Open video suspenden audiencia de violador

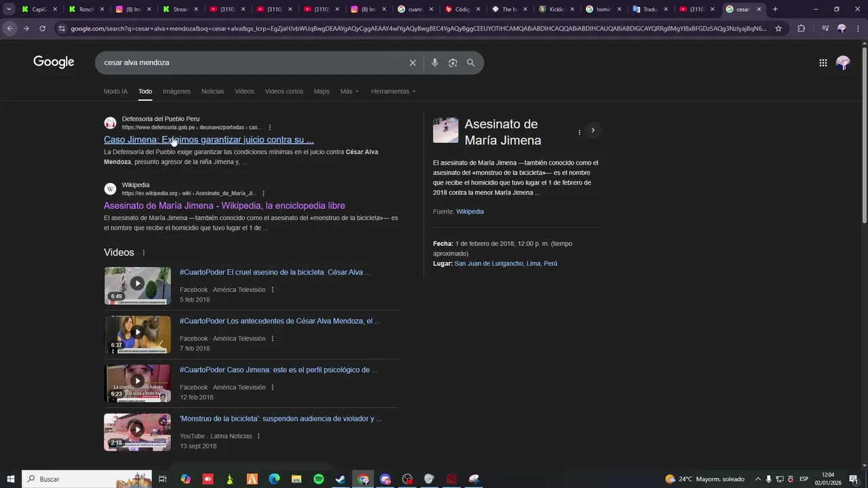(x=281, y=419)
